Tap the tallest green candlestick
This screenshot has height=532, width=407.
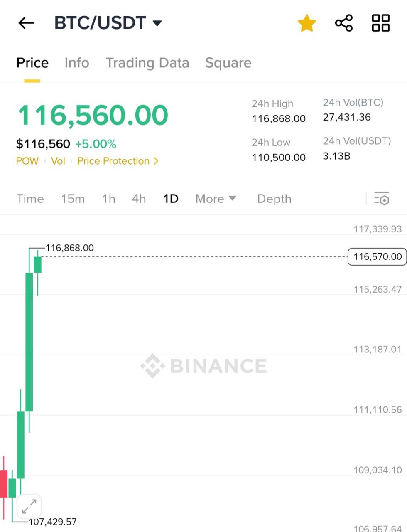coord(29,342)
